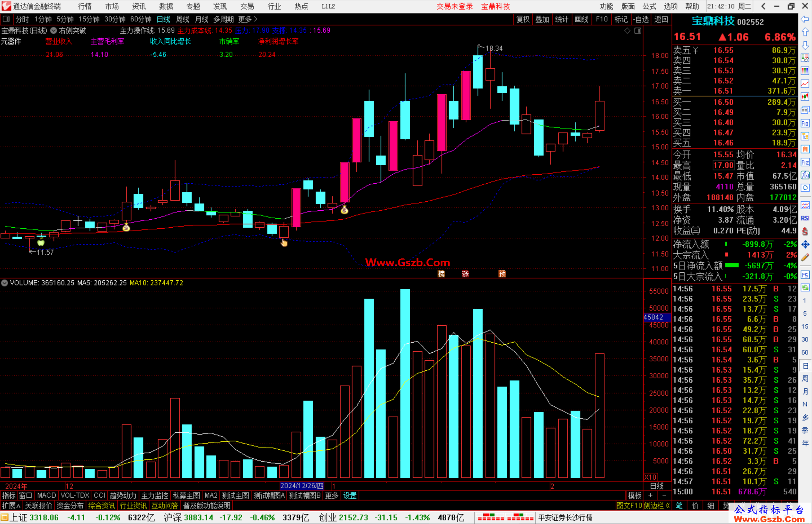Select weekly 周 period in right sidebar
This screenshot has height=524, width=812.
[805, 378]
